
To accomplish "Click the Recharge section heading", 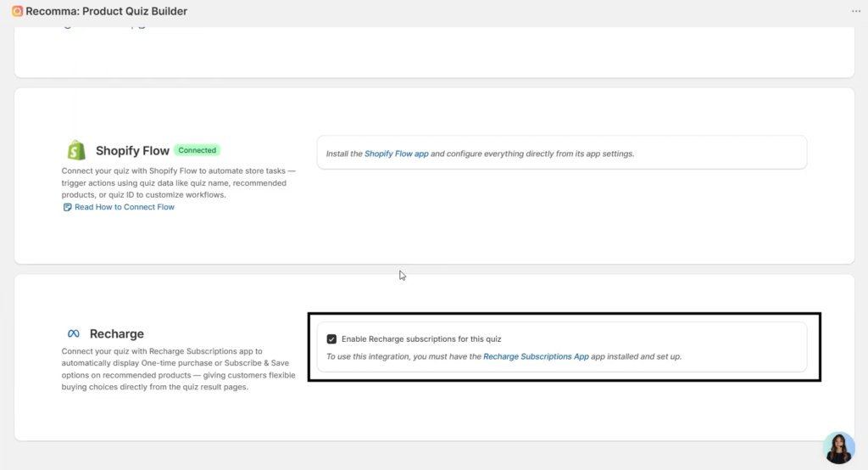I will [x=117, y=334].
